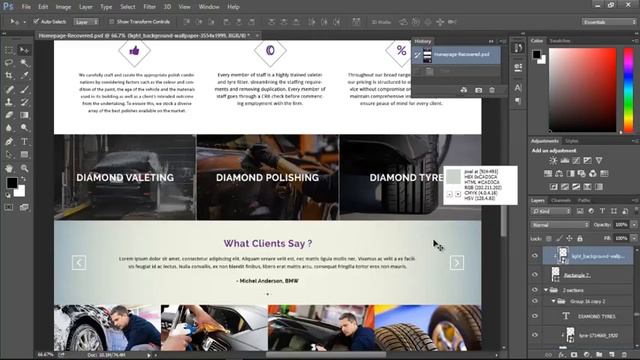
Task: Open the layer filter Kind dropdown
Action: pos(551,211)
